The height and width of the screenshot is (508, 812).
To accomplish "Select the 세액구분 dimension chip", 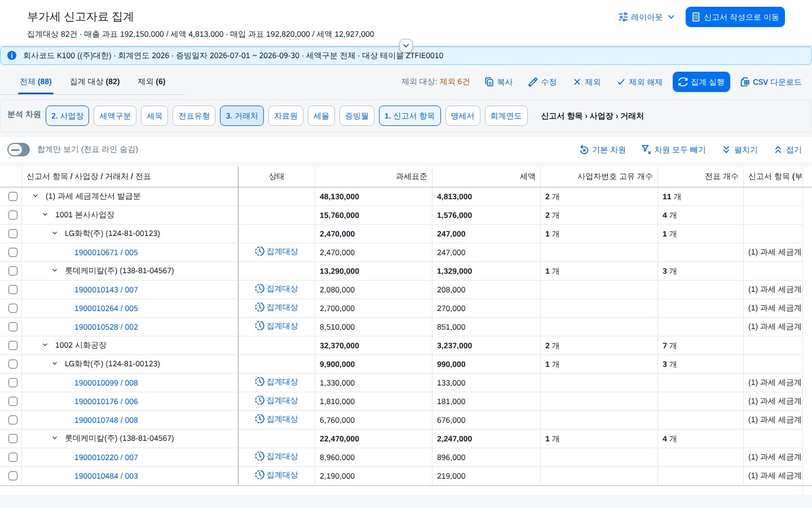I will pyautogui.click(x=115, y=116).
